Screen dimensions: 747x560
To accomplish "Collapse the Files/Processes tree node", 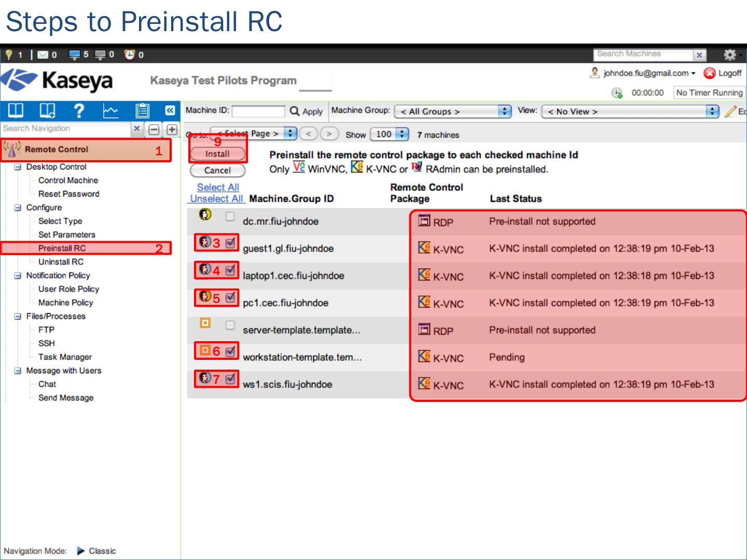I will pos(18,316).
